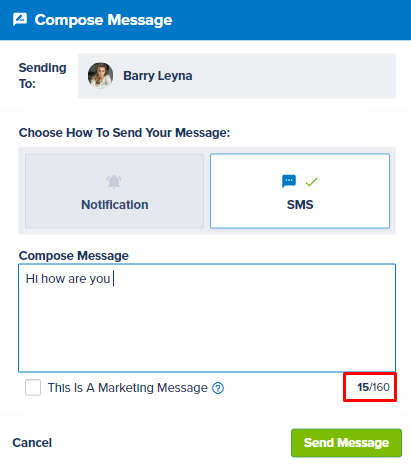The width and height of the screenshot is (411, 466).
Task: Open the marketing message help question icon
Action: coord(218,388)
